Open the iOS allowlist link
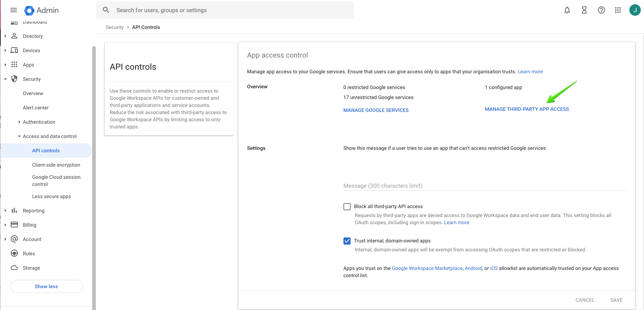Screen dimensions: 644x310 494,268
